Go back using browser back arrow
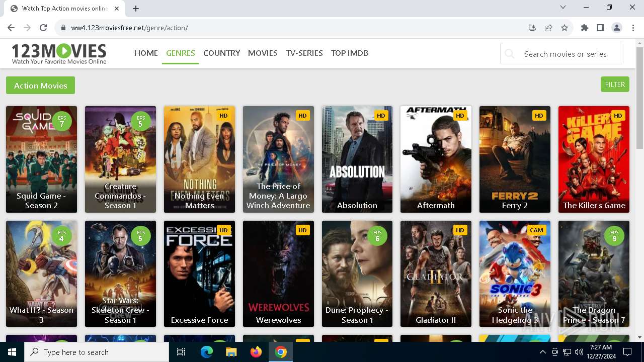The height and width of the screenshot is (362, 644). tap(11, 28)
